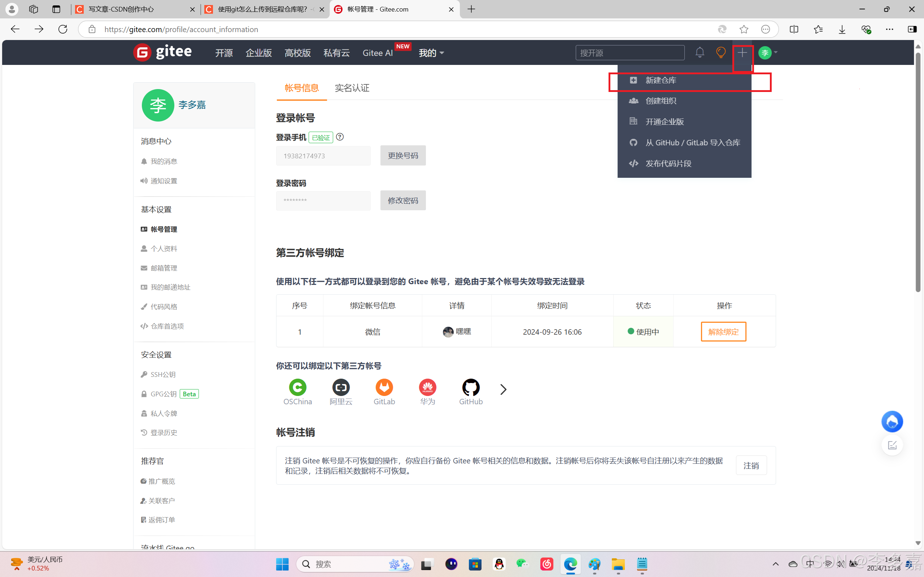This screenshot has width=924, height=577.
Task: Click the Gitee logo
Action: 163,52
